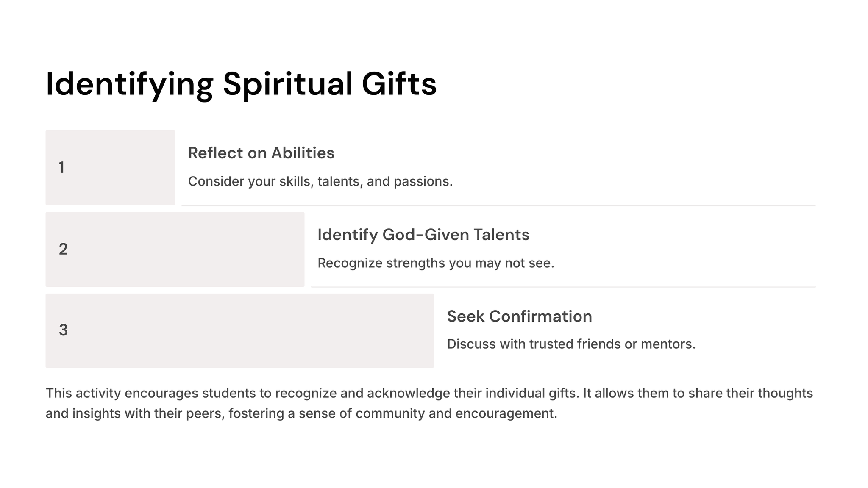
Task: Click the word "Gifts" in the title
Action: click(x=399, y=84)
